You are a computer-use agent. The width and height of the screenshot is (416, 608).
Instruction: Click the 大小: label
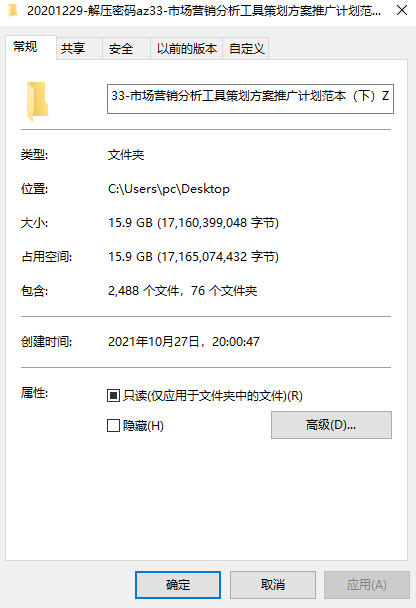pos(34,223)
